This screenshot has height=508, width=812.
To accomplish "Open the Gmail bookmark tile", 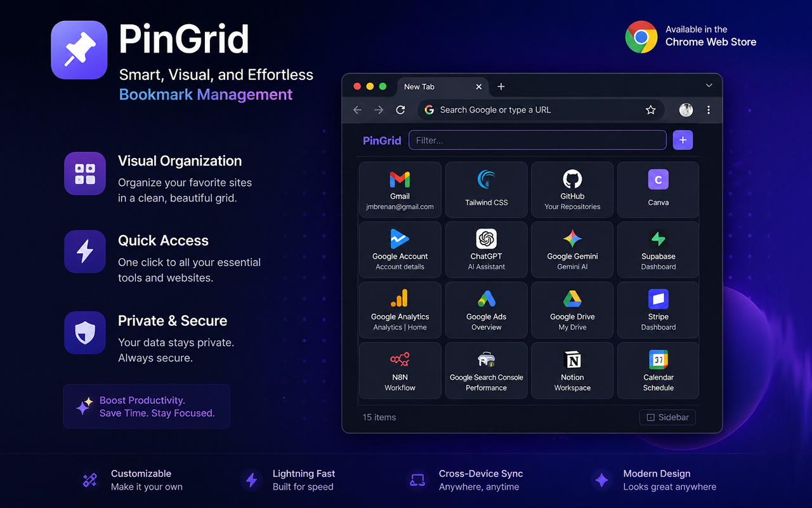I will click(x=400, y=190).
